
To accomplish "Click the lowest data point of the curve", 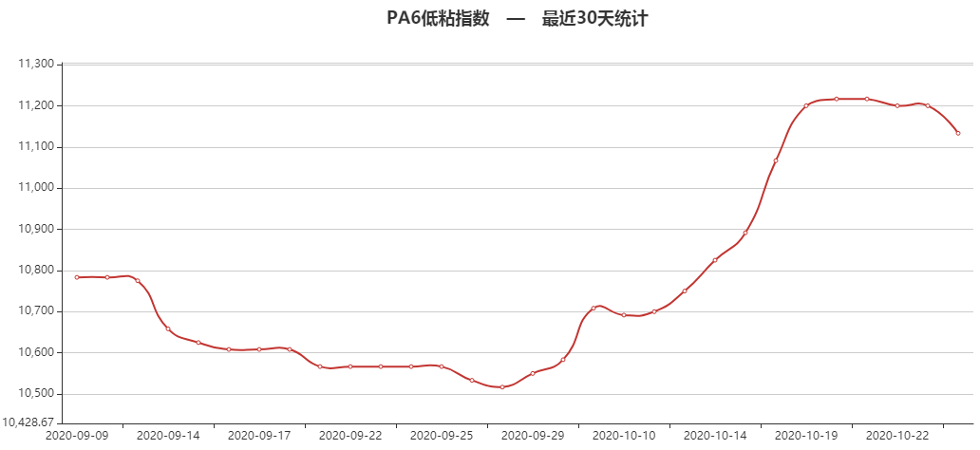I will [x=502, y=387].
